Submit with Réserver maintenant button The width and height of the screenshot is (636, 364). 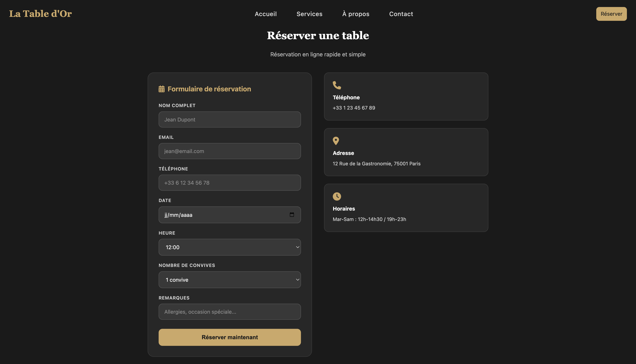(229, 337)
